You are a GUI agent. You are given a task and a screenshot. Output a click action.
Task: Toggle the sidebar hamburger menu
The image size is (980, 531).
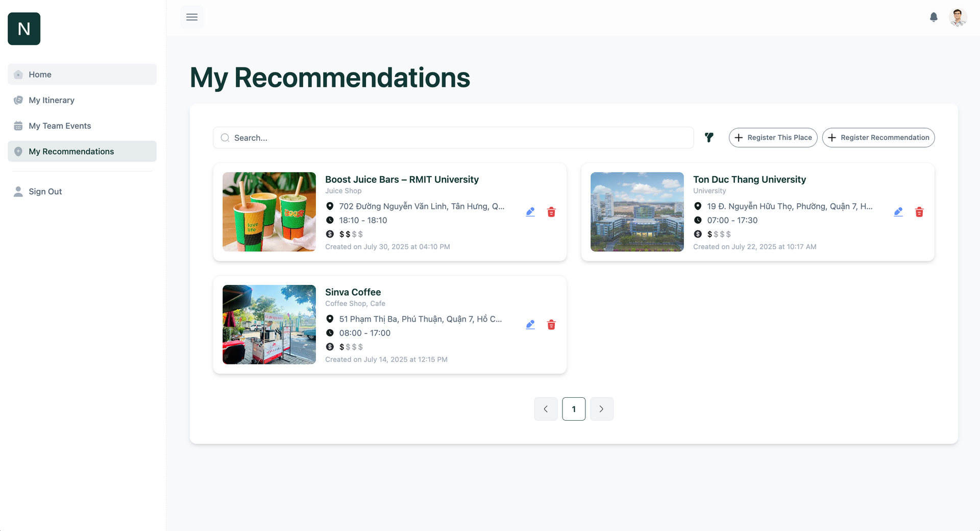[x=192, y=17]
